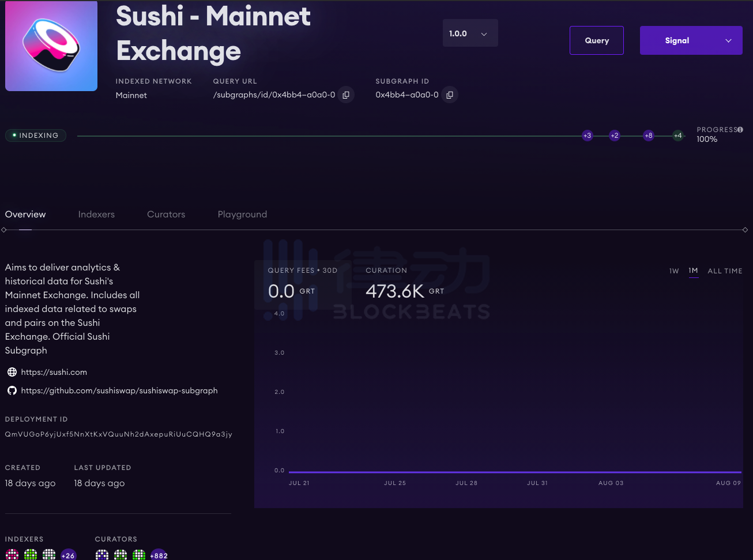Image resolution: width=753 pixels, height=560 pixels.
Task: Click the GitHub icon beside repository link
Action: point(12,390)
